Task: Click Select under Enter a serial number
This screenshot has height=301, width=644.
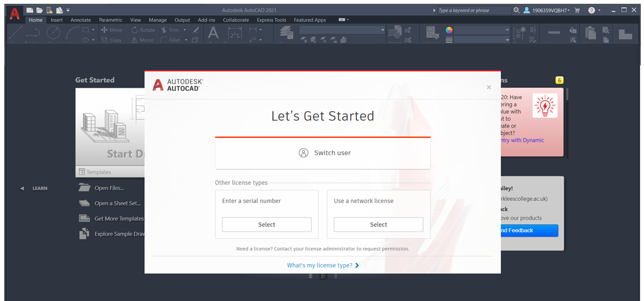Action: tap(266, 225)
